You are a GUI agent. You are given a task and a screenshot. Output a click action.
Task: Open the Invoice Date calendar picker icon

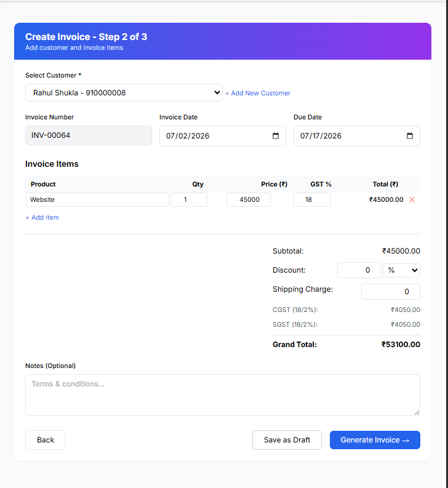276,136
